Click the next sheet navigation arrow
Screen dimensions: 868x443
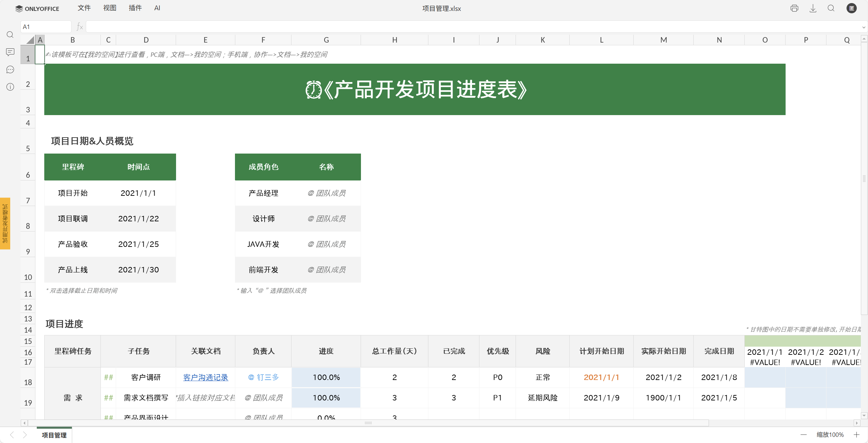click(25, 435)
